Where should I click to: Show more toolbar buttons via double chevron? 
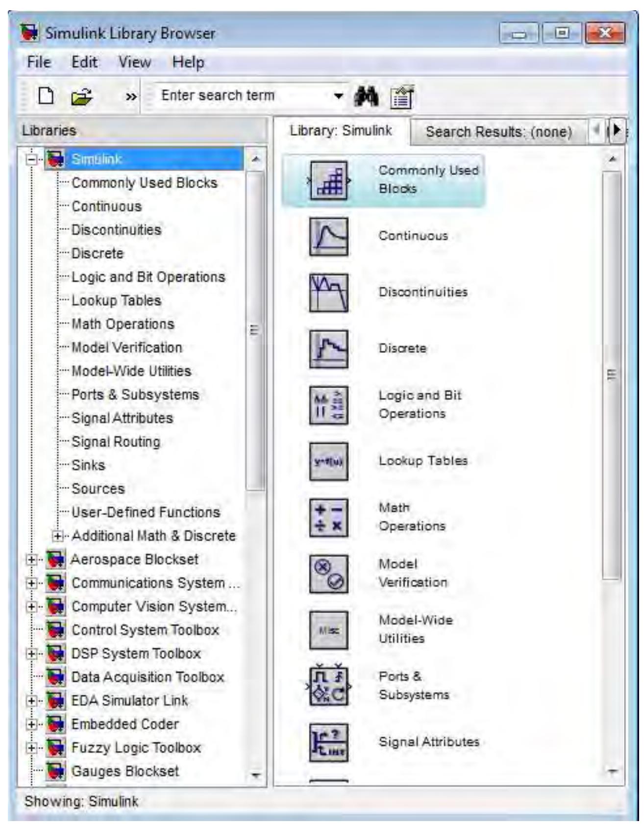(x=131, y=97)
